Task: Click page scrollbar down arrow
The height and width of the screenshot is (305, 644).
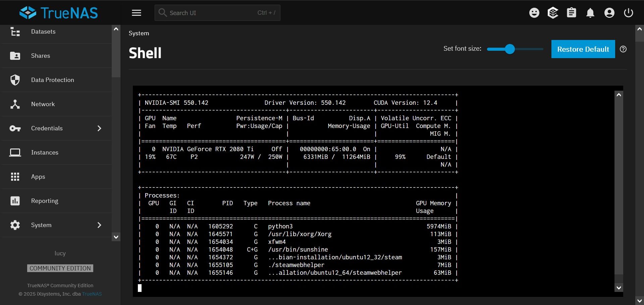Action: click(x=639, y=301)
